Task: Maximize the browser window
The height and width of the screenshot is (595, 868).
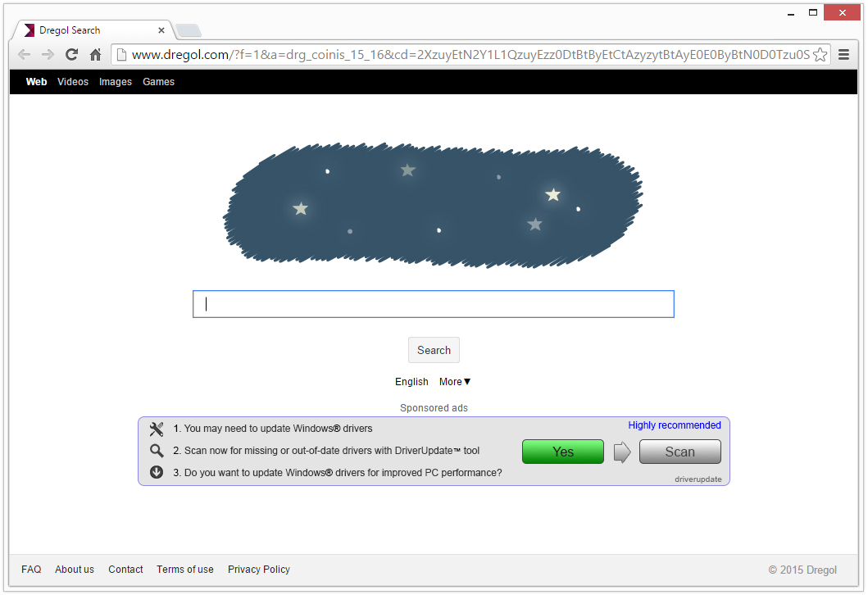Action: [812, 13]
